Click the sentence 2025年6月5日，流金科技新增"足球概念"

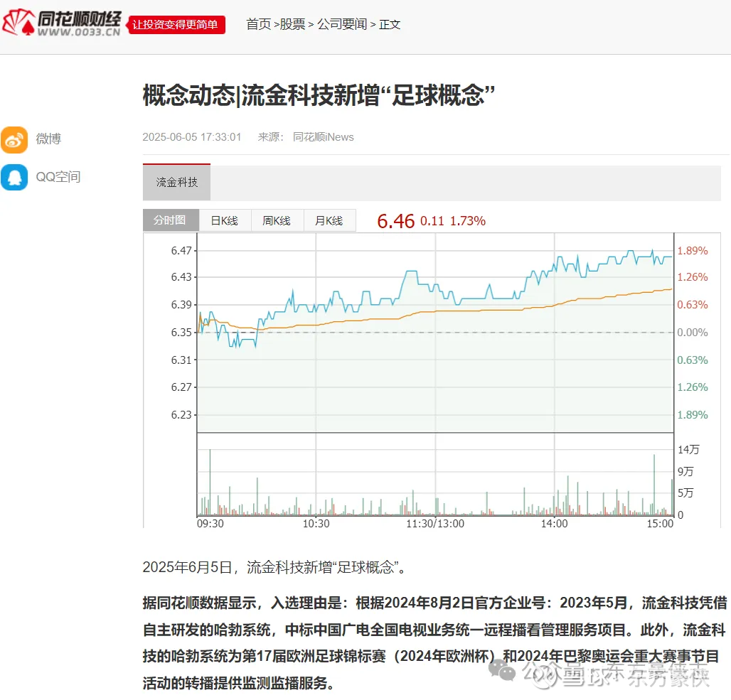tap(275, 567)
